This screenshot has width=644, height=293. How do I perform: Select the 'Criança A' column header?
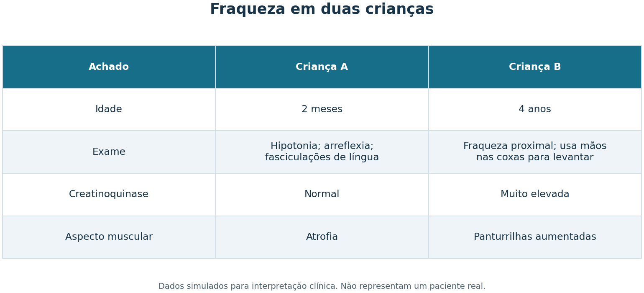click(322, 67)
